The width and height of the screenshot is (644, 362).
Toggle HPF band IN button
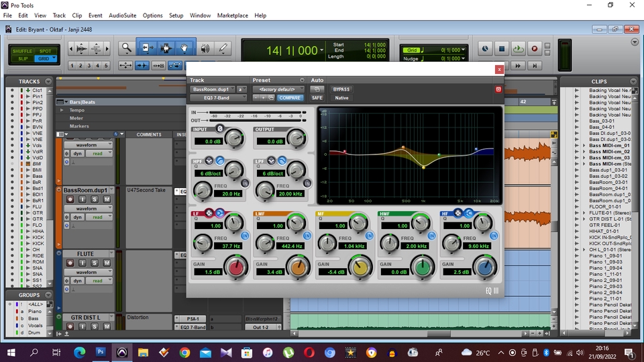pos(245,183)
